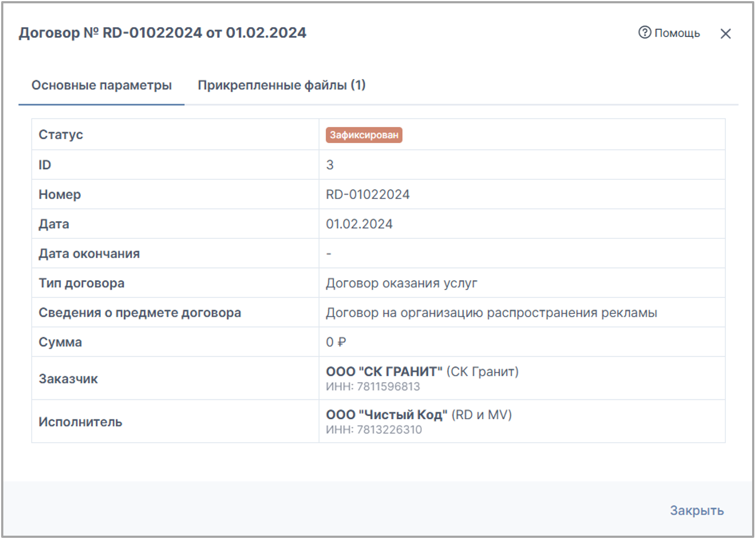
Task: Click the Помощь link text
Action: pos(677,33)
